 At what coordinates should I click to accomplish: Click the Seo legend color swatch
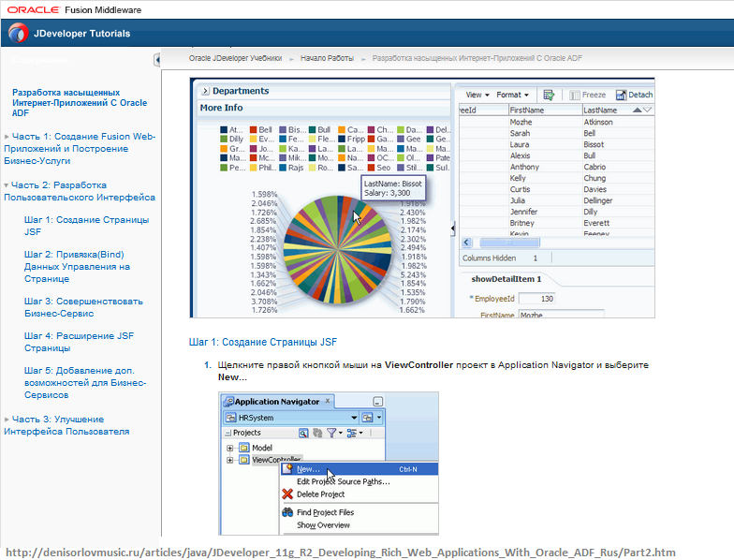coord(371,168)
